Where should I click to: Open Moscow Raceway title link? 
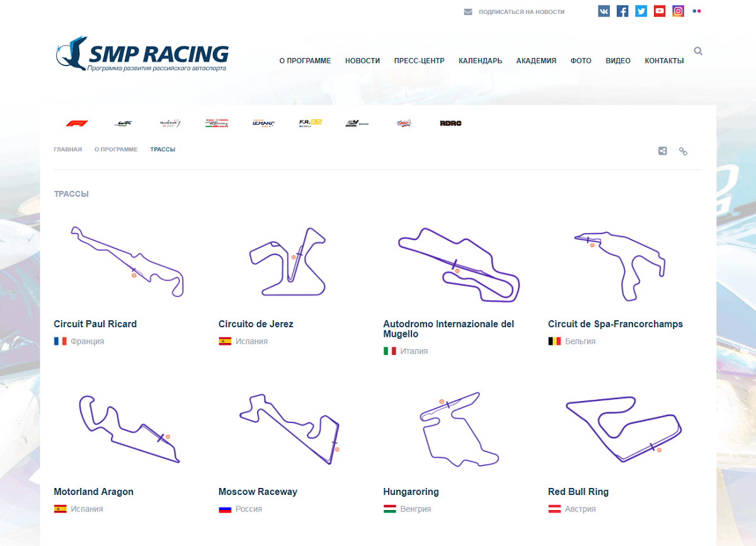[x=258, y=492]
